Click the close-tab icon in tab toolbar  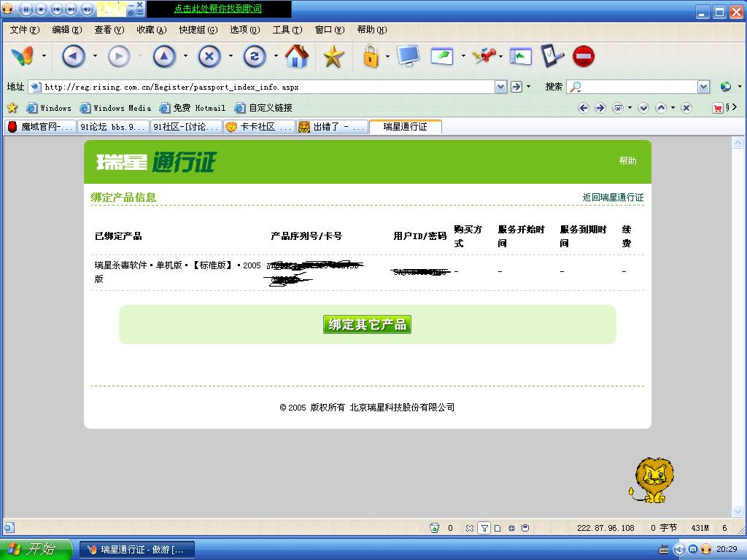(617, 108)
